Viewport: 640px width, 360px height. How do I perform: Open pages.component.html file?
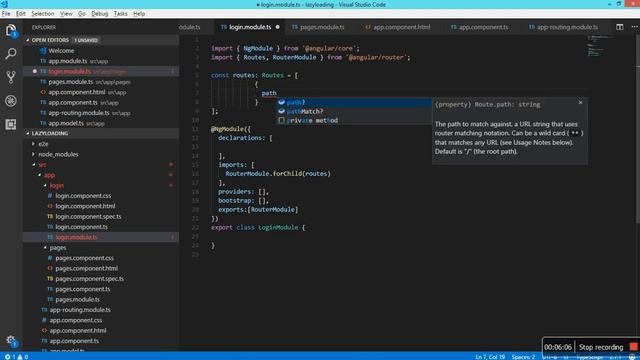pyautogui.click(x=87, y=268)
